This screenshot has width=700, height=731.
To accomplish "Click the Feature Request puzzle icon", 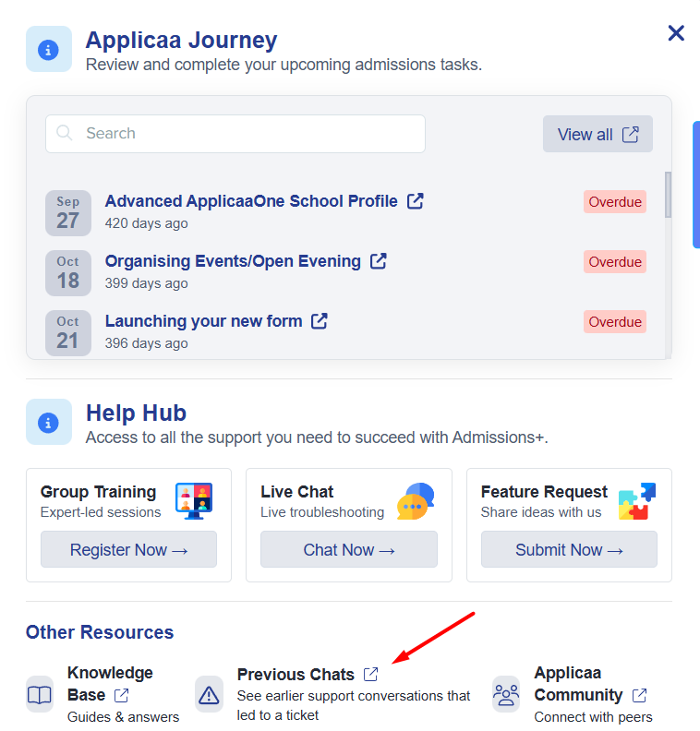I will pyautogui.click(x=636, y=501).
